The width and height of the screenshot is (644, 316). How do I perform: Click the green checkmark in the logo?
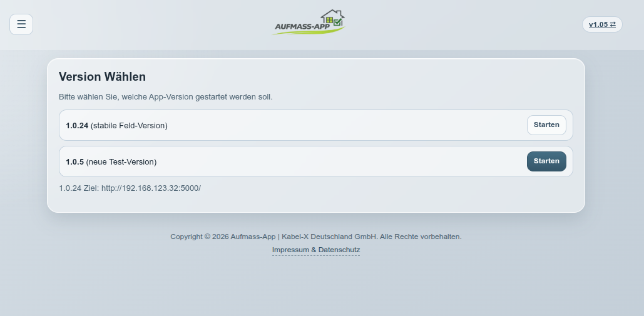pos(338,23)
